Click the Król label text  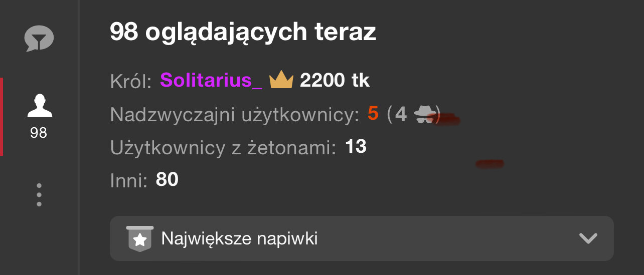(x=131, y=82)
